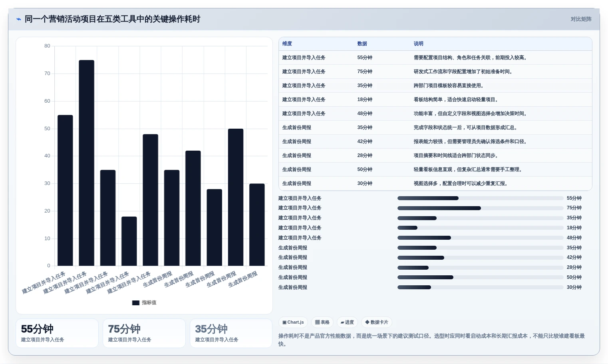The image size is (608, 364).
Task: Click the y-axis label 80 on the chart
Action: tap(48, 46)
